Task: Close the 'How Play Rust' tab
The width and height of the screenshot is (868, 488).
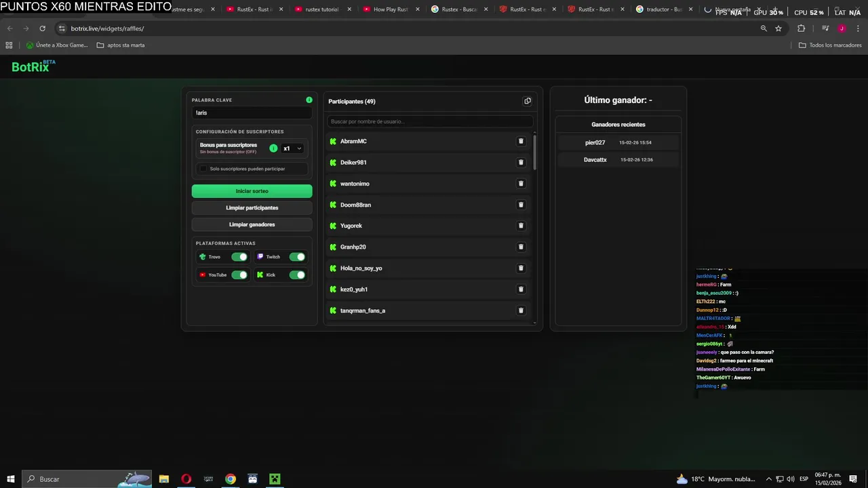Action: [x=418, y=9]
